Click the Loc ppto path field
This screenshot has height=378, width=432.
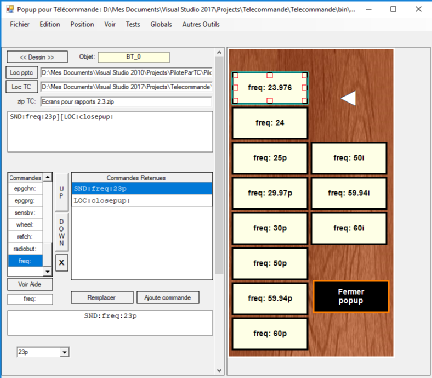coord(126,73)
